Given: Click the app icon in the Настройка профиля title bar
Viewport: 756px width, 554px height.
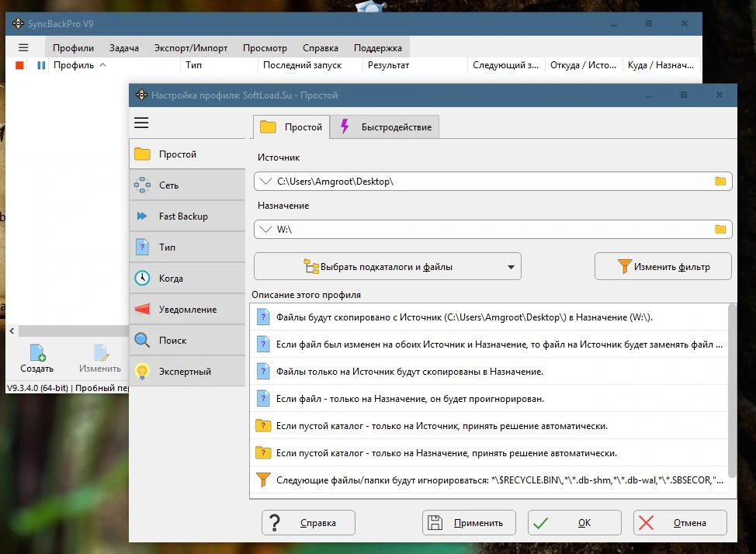Looking at the screenshot, I should coord(141,95).
